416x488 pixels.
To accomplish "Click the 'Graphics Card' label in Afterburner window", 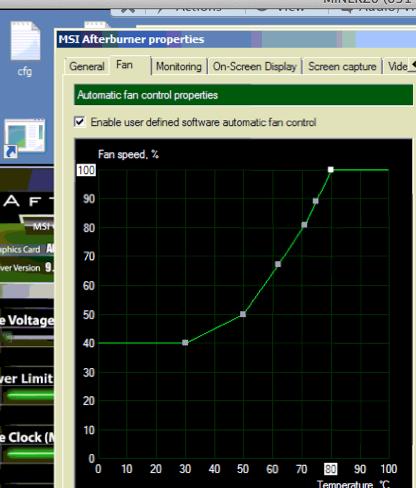I will pyautogui.click(x=20, y=249).
